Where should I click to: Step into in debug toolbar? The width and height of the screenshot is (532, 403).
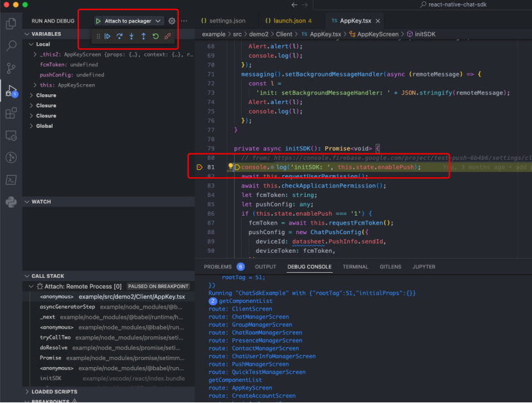131,37
